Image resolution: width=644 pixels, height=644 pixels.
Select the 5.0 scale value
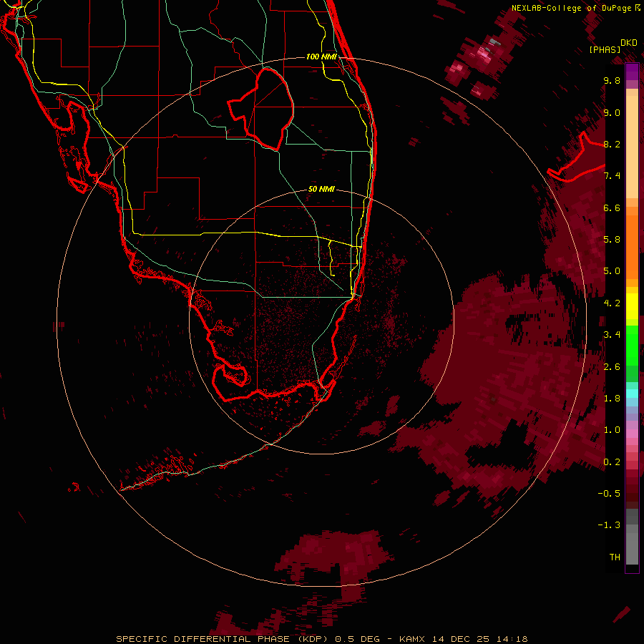point(612,271)
